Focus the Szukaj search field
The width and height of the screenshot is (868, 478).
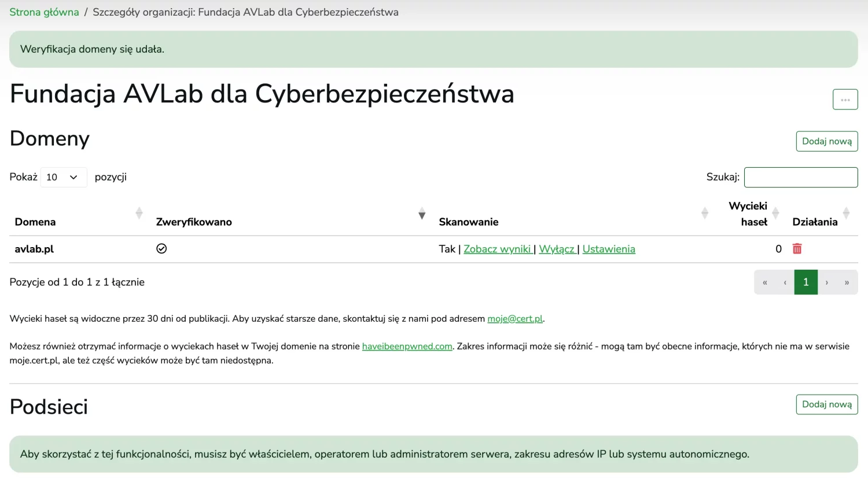801,177
